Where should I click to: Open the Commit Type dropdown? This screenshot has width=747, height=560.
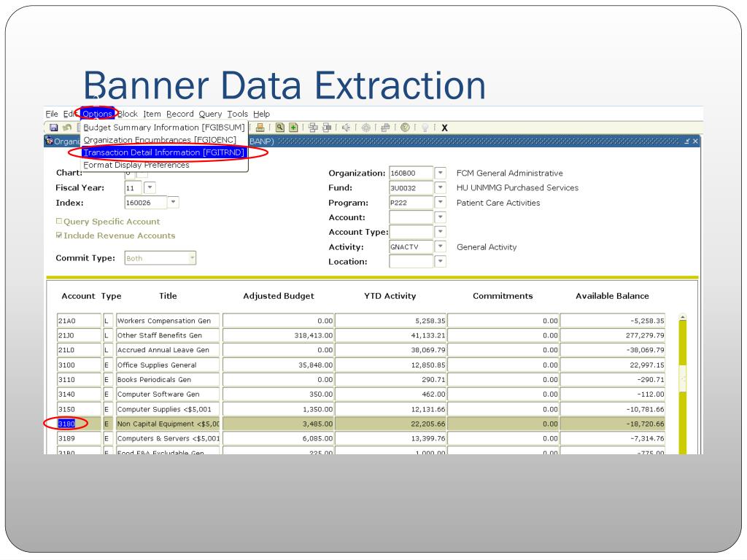click(192, 257)
